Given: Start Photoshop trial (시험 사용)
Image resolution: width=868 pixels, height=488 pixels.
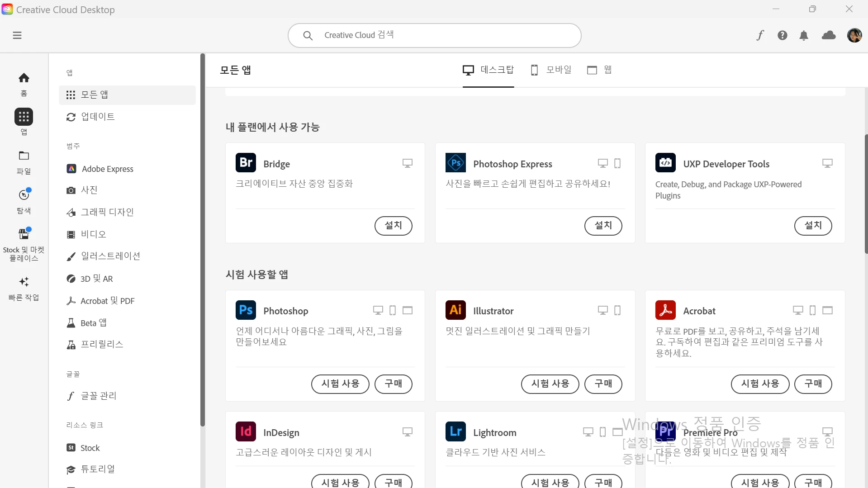Looking at the screenshot, I should 340,384.
